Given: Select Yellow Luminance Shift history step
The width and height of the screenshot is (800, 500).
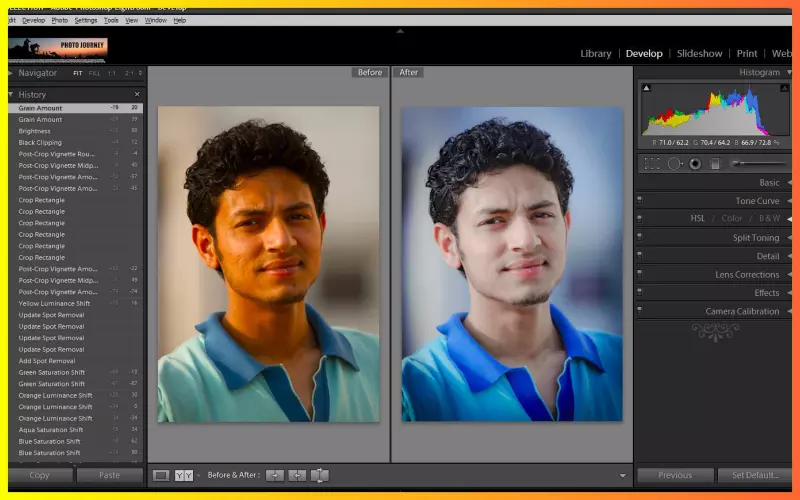Looking at the screenshot, I should (x=76, y=303).
